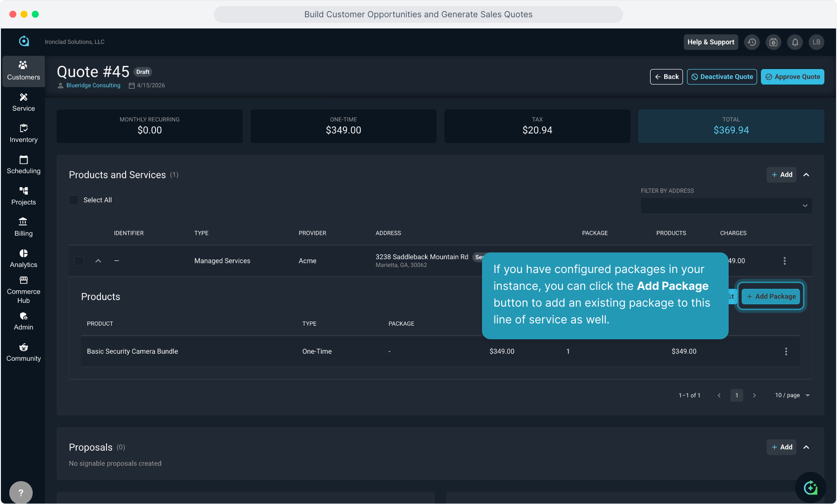Image resolution: width=837 pixels, height=504 pixels.
Task: Select page 1 in pagination
Action: 737,395
